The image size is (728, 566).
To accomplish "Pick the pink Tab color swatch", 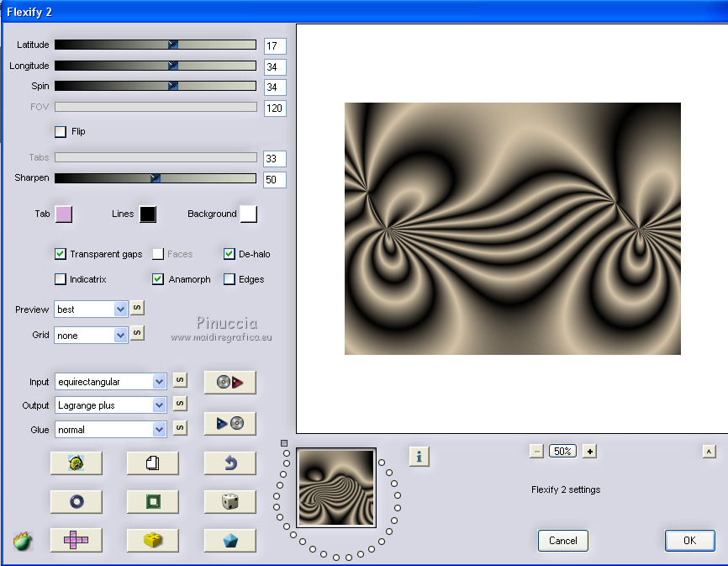I will pos(63,214).
